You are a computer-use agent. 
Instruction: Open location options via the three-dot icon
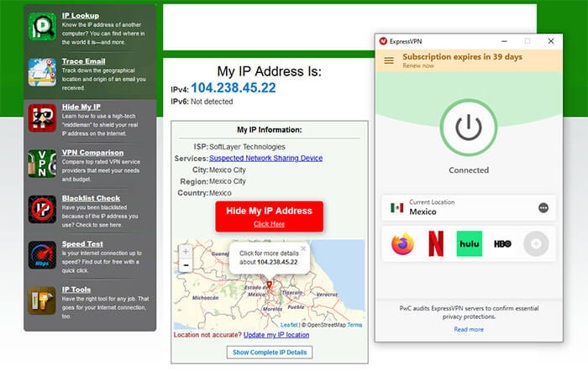(543, 207)
